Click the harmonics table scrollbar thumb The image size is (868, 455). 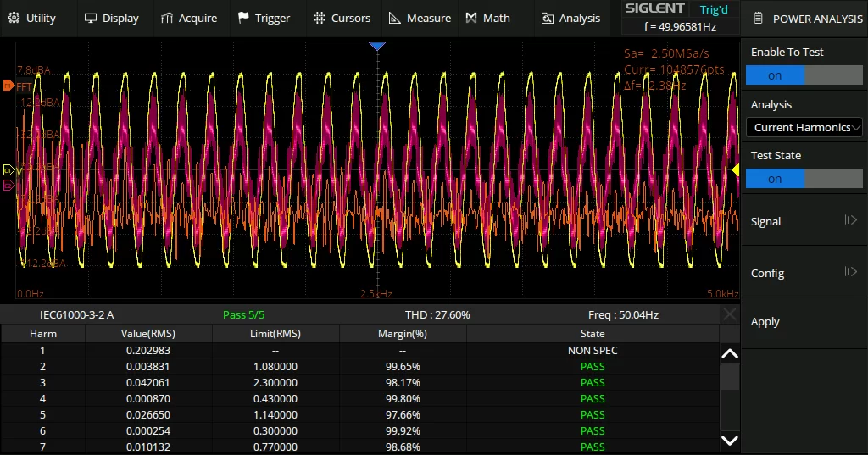[x=729, y=378]
